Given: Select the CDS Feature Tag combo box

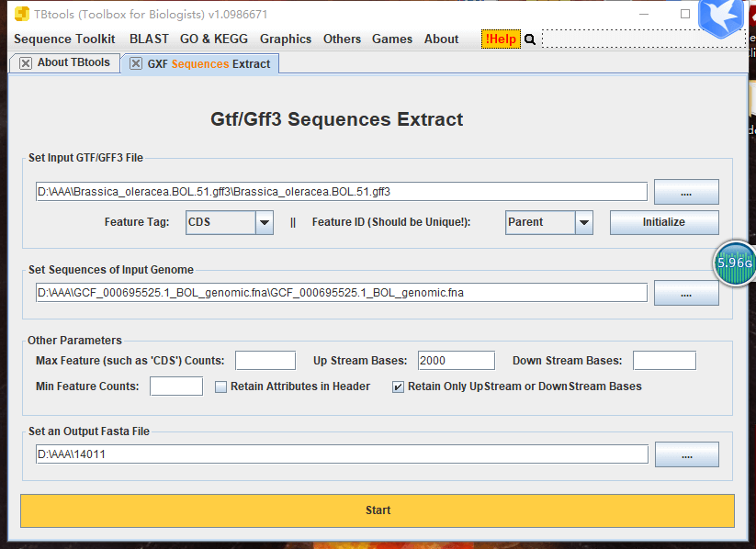Looking at the screenshot, I should [230, 223].
